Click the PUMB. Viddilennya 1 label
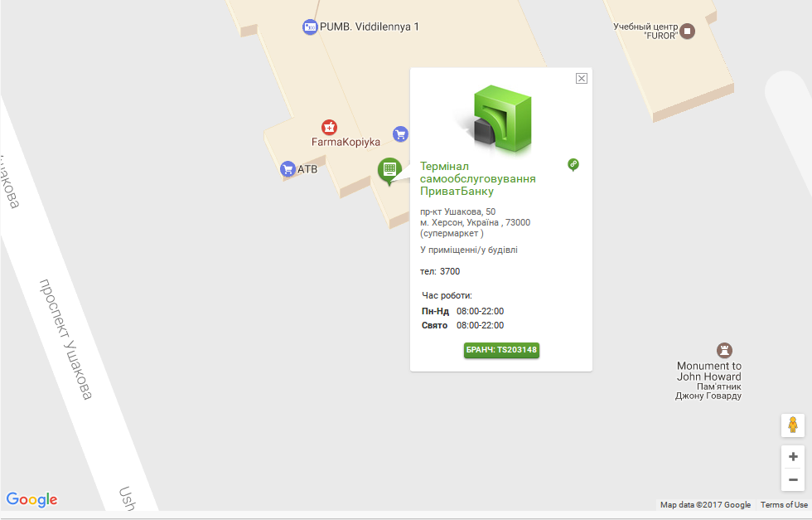The height and width of the screenshot is (520, 812). pos(370,27)
